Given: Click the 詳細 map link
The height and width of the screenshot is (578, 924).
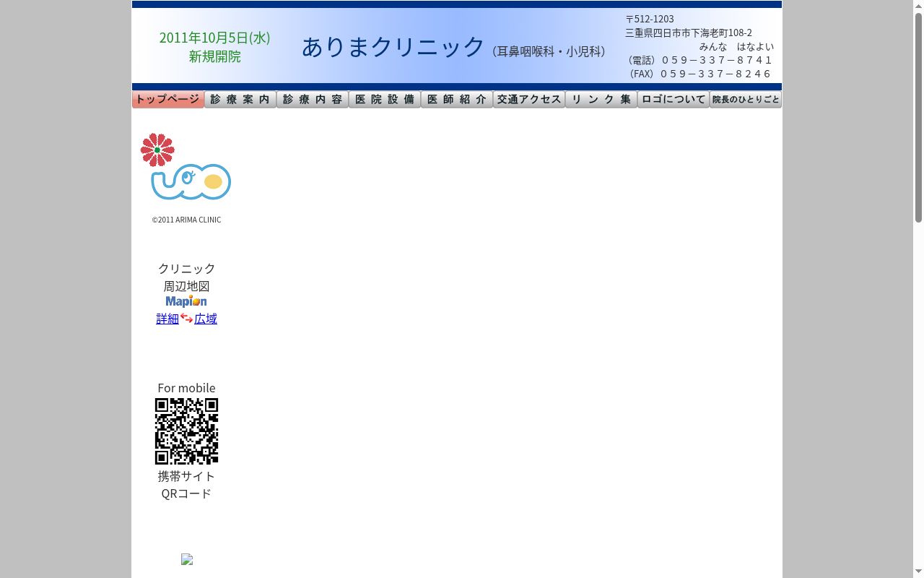Looking at the screenshot, I should [x=167, y=319].
